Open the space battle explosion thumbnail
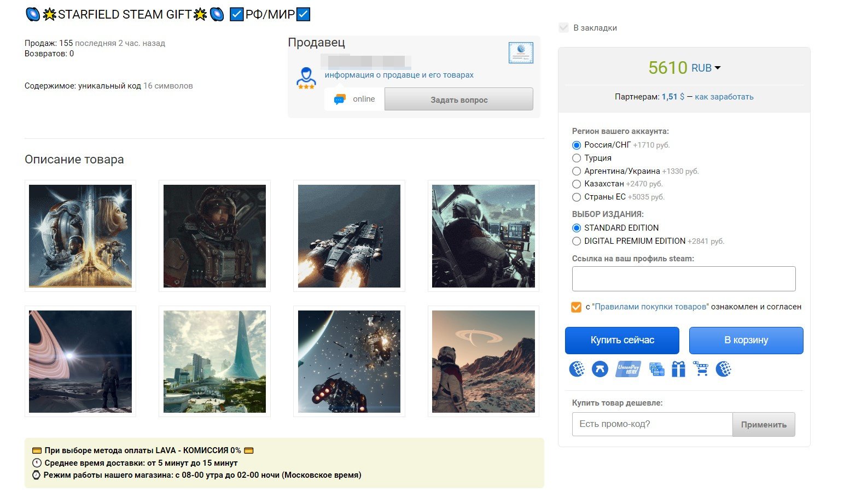Image resolution: width=844 pixels, height=504 pixels. pos(349,361)
